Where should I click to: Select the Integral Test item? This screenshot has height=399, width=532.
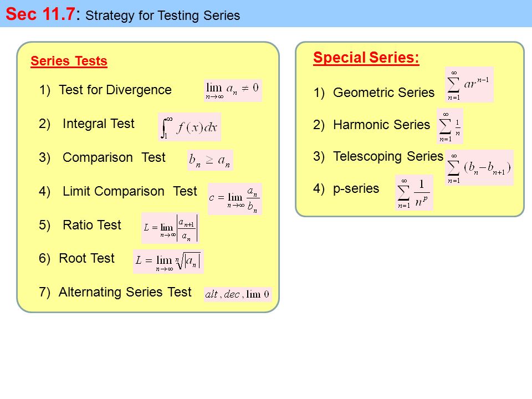point(86,124)
